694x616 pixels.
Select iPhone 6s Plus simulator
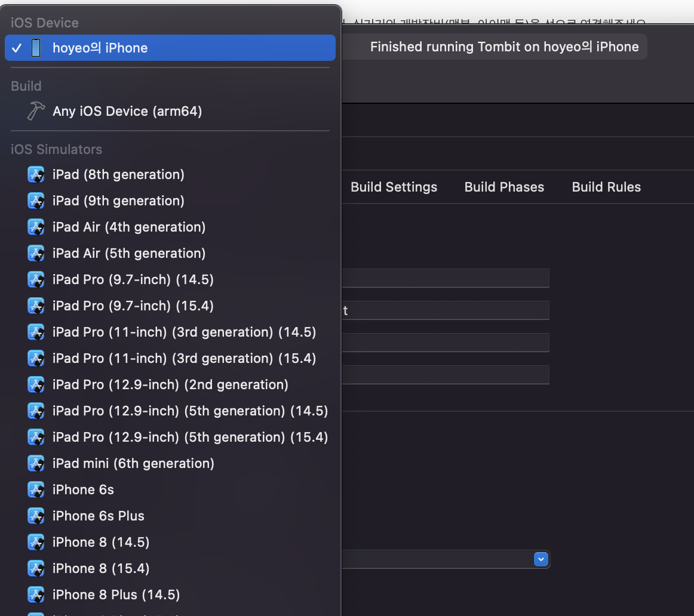tap(170, 516)
